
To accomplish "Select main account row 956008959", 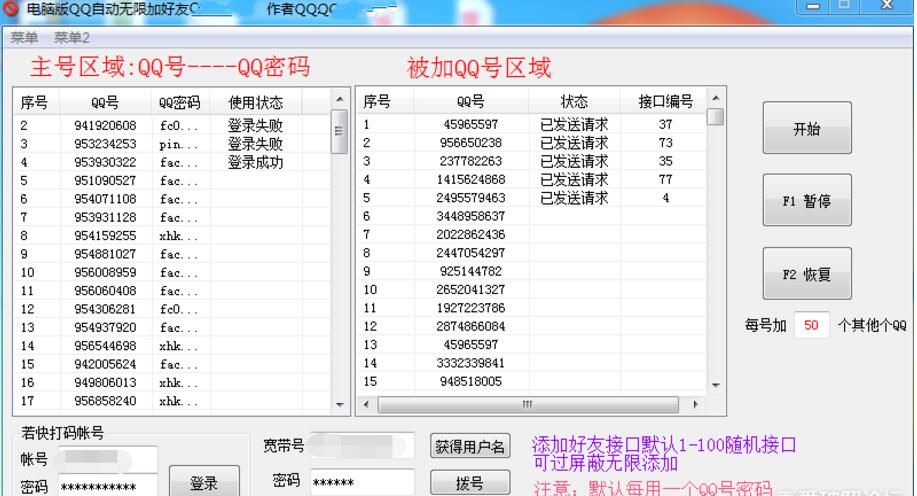I will (x=173, y=273).
